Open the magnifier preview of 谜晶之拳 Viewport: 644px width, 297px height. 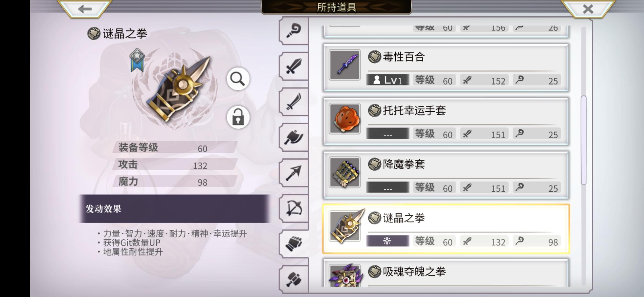click(238, 79)
